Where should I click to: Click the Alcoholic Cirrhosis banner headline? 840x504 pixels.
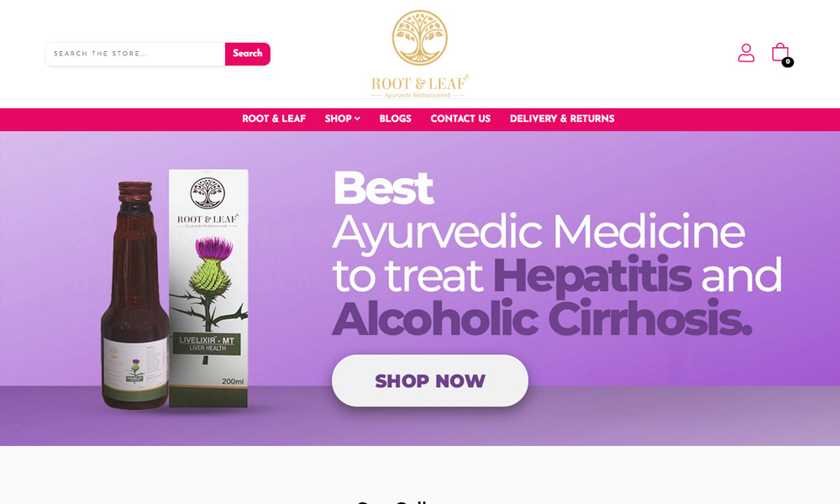(x=542, y=318)
